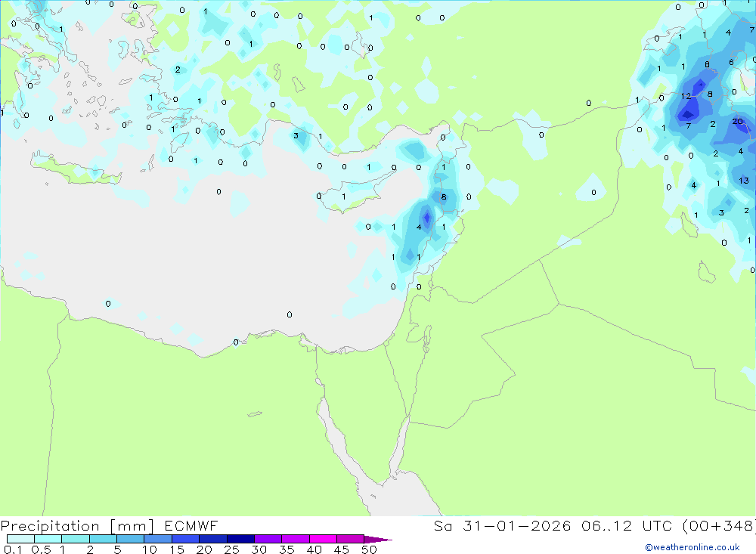
Task: Click the purple arrow at legend end
Action: pos(378,540)
